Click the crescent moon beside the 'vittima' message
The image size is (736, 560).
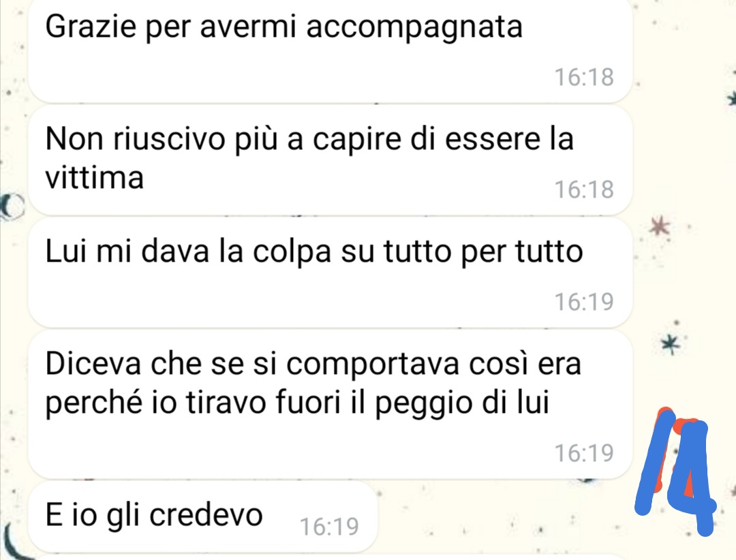(12, 206)
